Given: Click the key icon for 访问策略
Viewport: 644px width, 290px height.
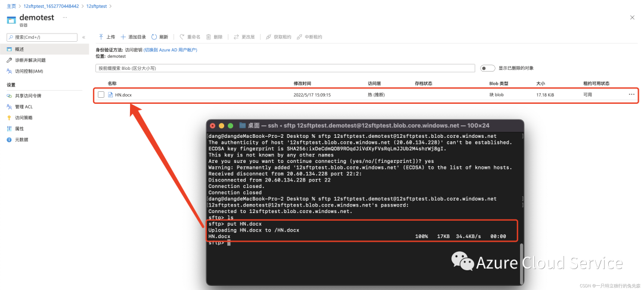Looking at the screenshot, I should click(10, 118).
